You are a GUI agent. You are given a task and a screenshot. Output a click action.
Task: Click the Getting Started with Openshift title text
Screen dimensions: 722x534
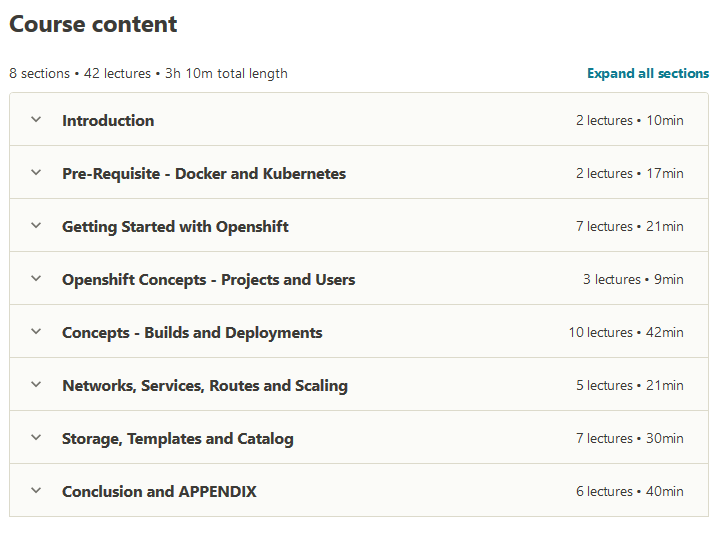175,227
